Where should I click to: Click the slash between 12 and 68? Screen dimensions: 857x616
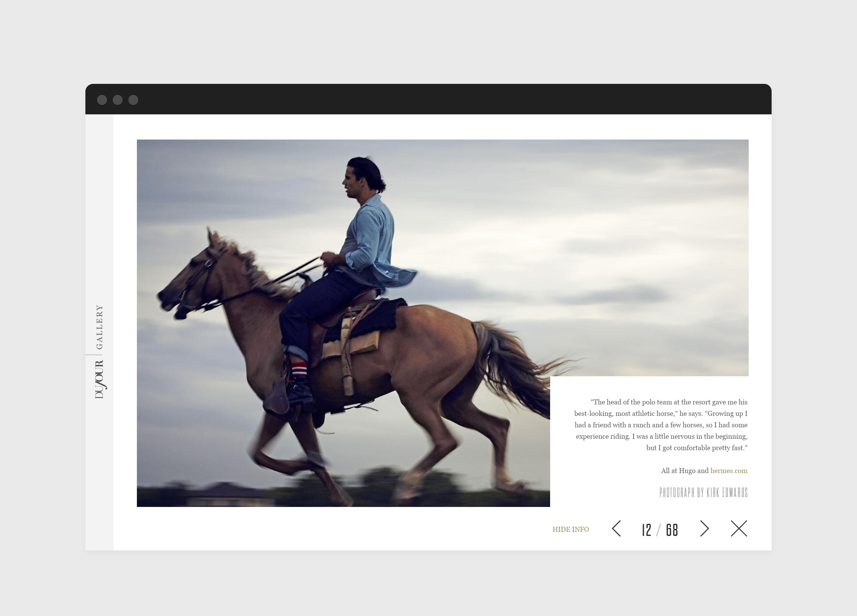[658, 530]
